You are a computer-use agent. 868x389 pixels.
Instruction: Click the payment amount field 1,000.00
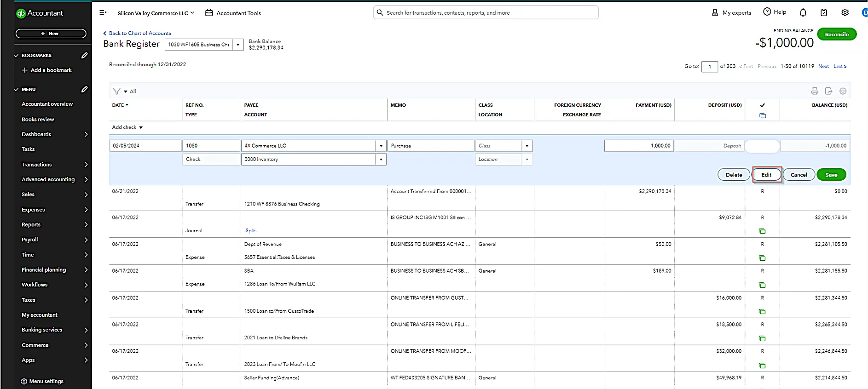(639, 146)
